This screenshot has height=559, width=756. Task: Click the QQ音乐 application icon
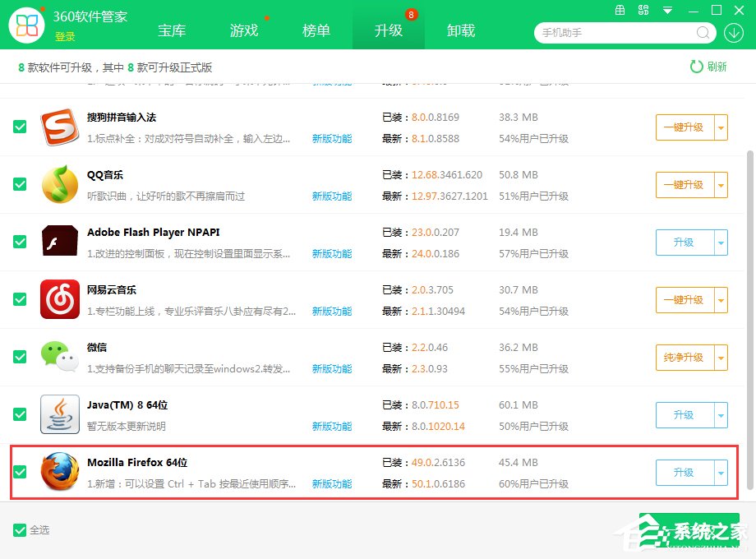pyautogui.click(x=58, y=184)
